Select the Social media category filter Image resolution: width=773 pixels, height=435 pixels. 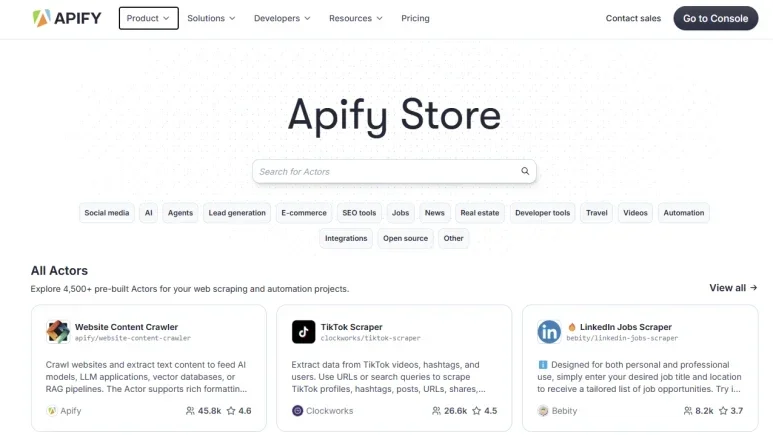coord(107,212)
